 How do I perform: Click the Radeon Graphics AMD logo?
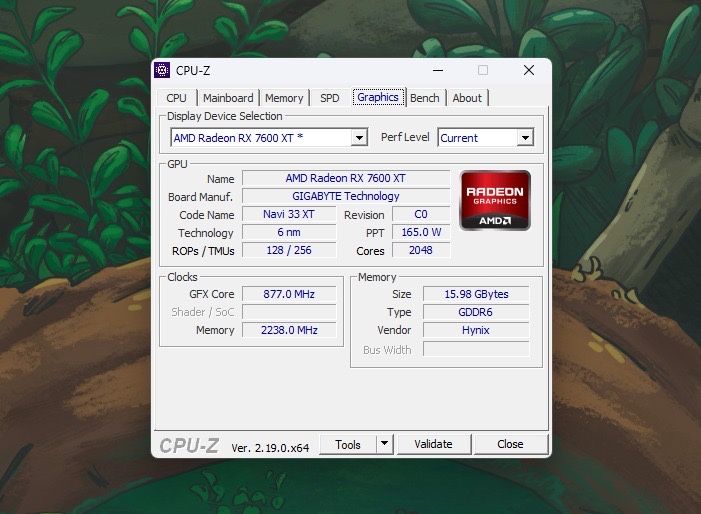[x=495, y=200]
